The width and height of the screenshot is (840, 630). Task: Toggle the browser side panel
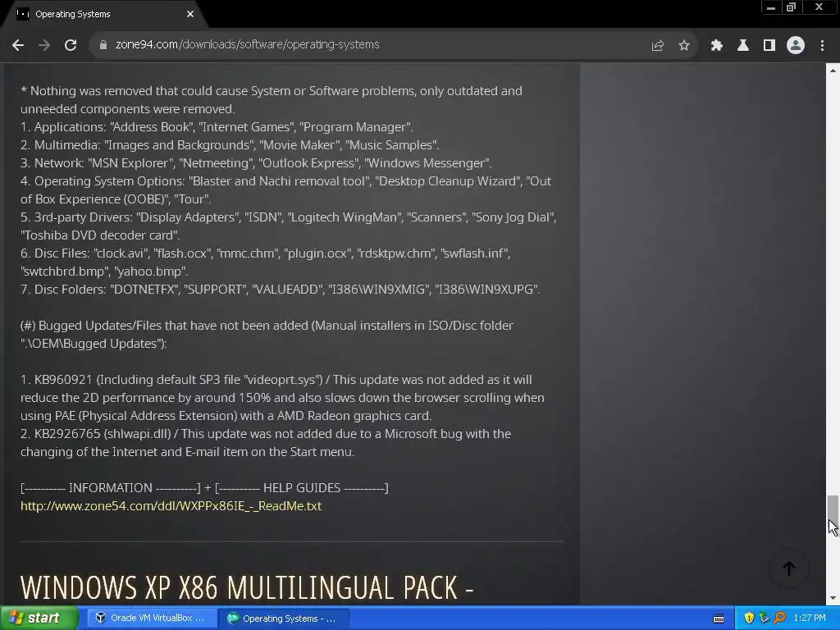coord(769,46)
